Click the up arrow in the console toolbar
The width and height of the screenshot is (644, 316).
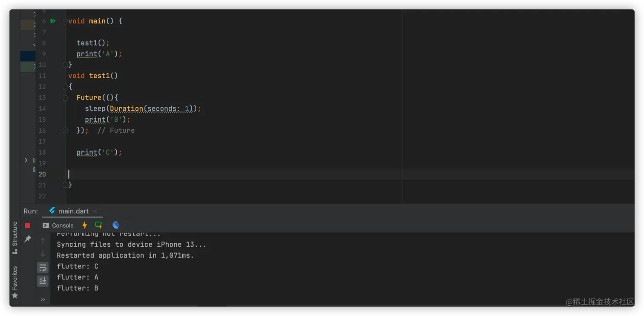tap(43, 241)
